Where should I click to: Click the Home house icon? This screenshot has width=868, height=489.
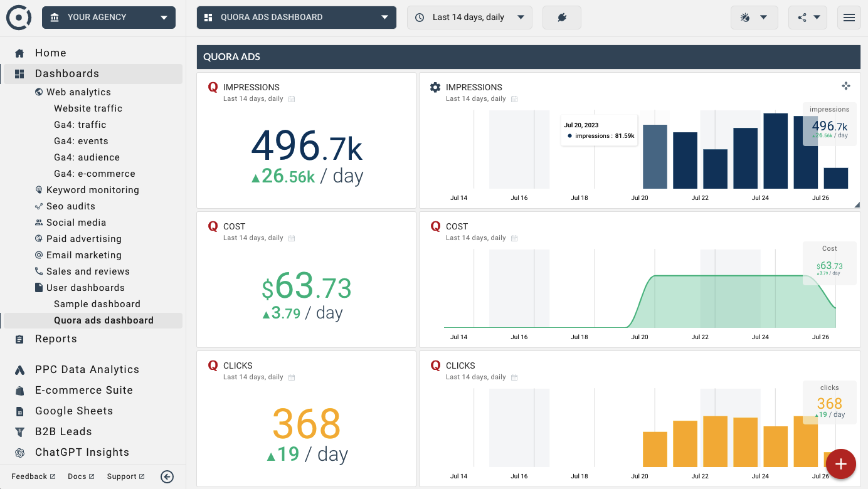click(x=19, y=53)
